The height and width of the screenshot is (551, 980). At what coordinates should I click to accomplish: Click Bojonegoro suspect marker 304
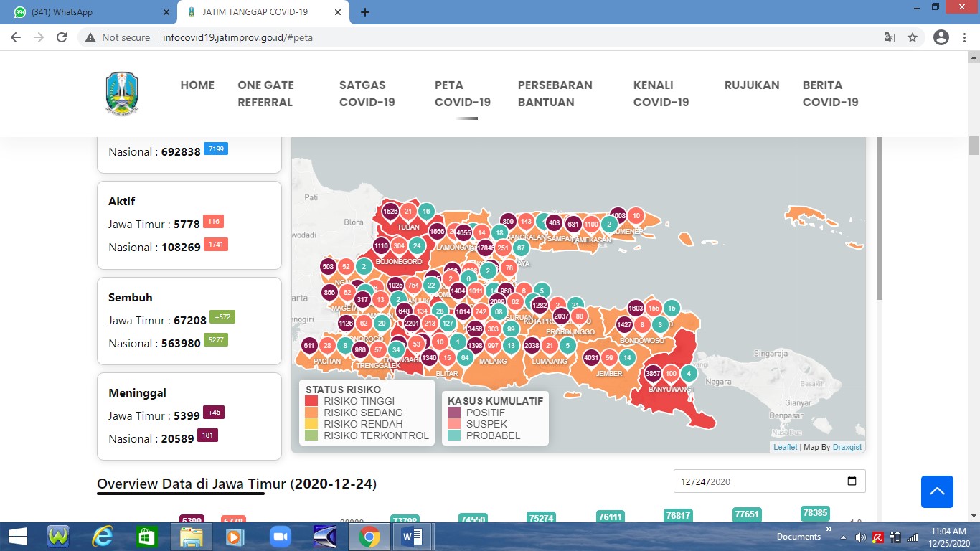pos(399,245)
